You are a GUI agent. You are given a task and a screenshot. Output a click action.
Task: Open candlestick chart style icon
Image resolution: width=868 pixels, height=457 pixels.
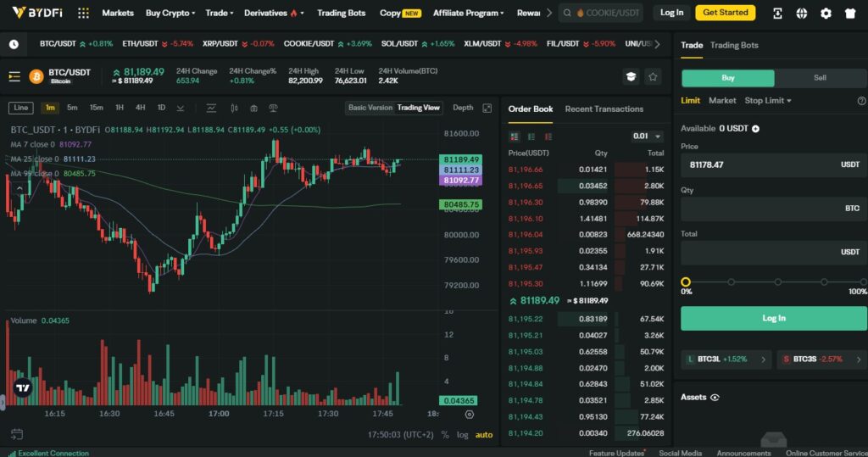pyautogui.click(x=234, y=108)
